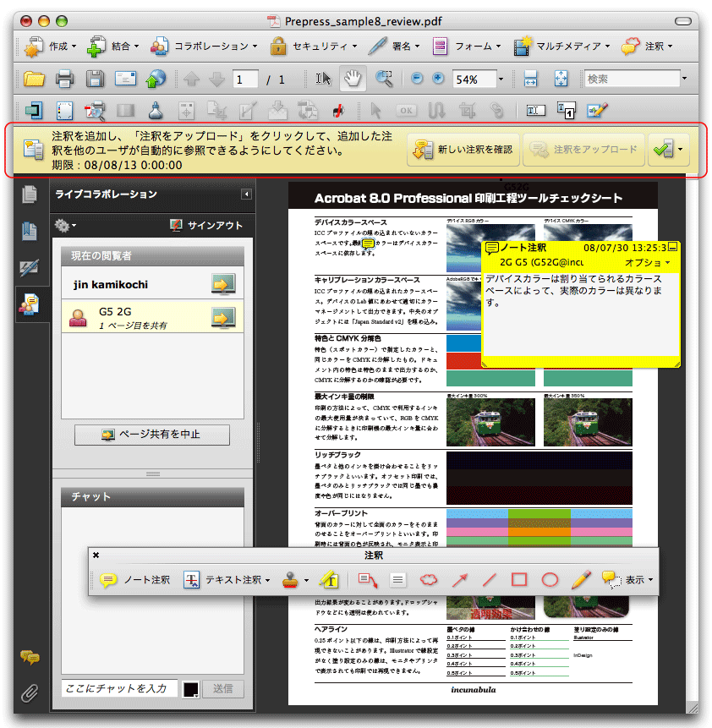This screenshot has width=712, height=728.
Task: Click the fit width icon
Action: point(530,79)
